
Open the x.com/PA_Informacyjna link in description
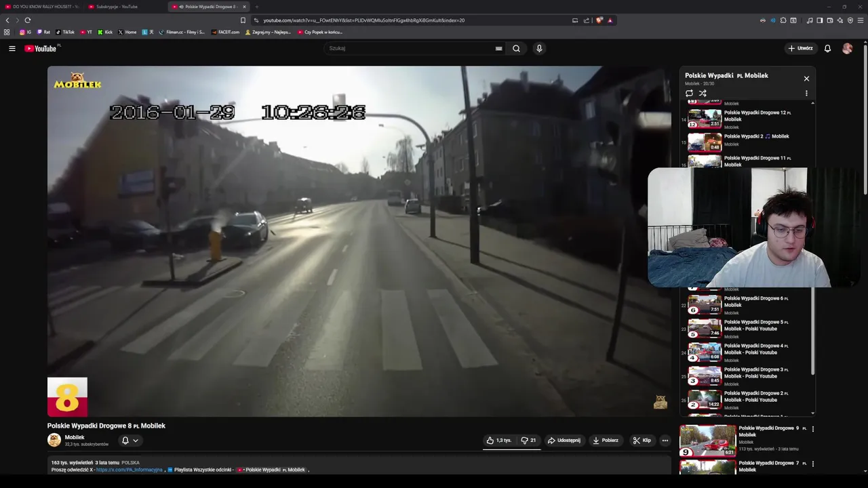pyautogui.click(x=129, y=470)
